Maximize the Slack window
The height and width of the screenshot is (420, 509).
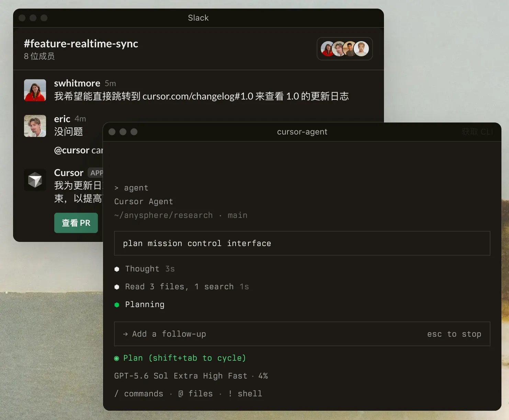(44, 18)
